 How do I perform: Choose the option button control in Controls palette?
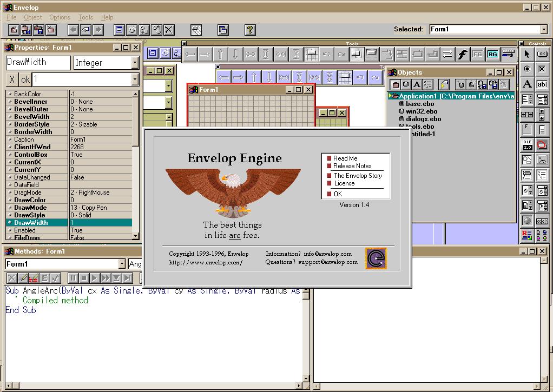527,69
